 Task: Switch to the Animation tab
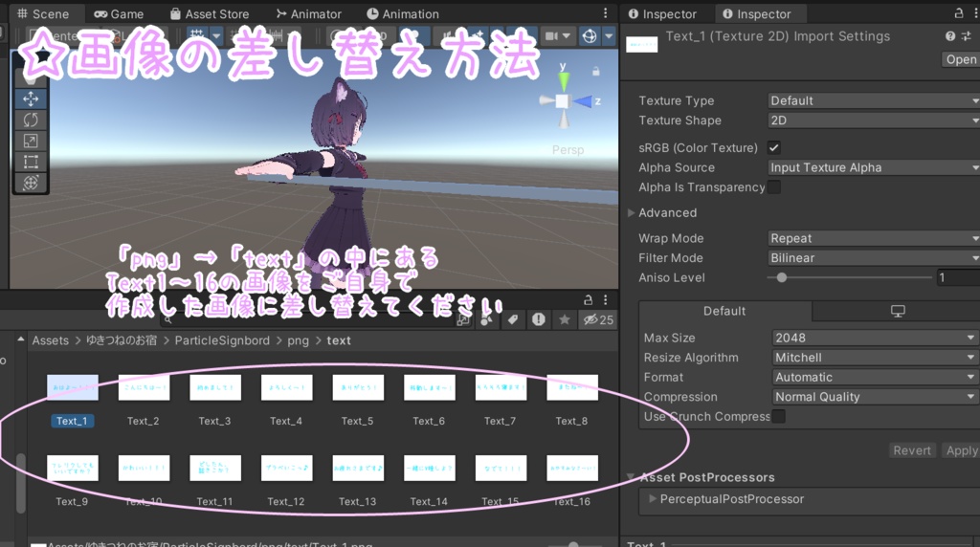[403, 13]
